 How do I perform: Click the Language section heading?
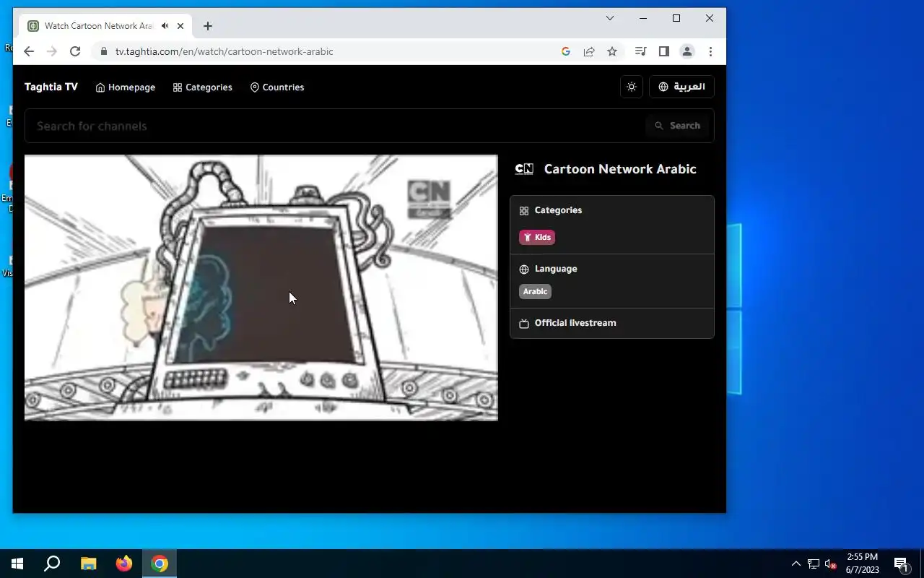click(x=556, y=269)
